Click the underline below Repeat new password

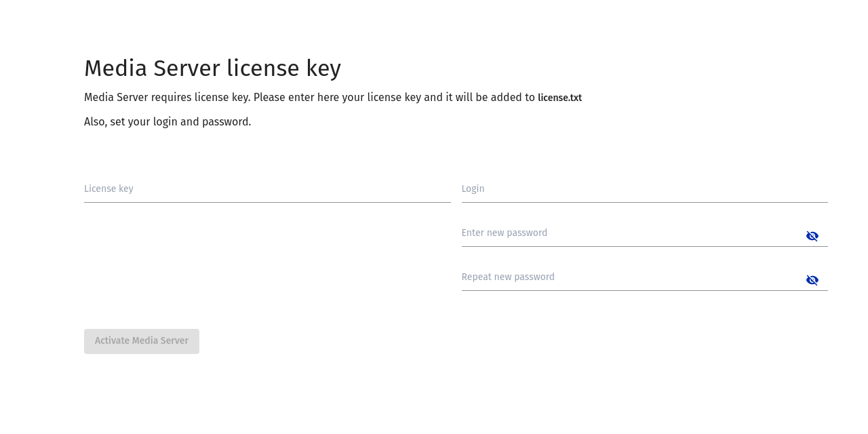coord(644,290)
